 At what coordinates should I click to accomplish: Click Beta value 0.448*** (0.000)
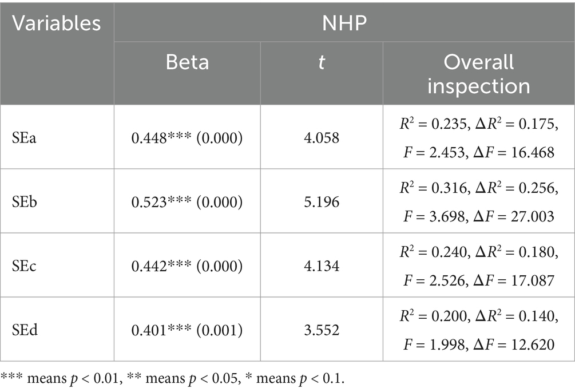(187, 138)
